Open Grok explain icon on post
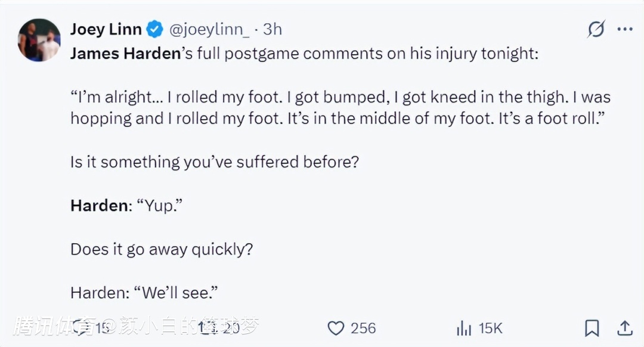Viewport: 644px width, 347px height. [595, 29]
